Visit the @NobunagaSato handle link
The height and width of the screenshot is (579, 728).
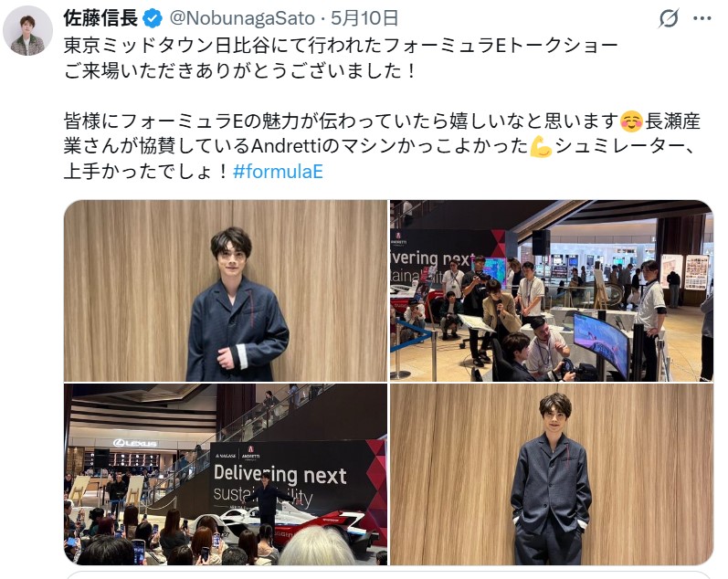(x=242, y=18)
